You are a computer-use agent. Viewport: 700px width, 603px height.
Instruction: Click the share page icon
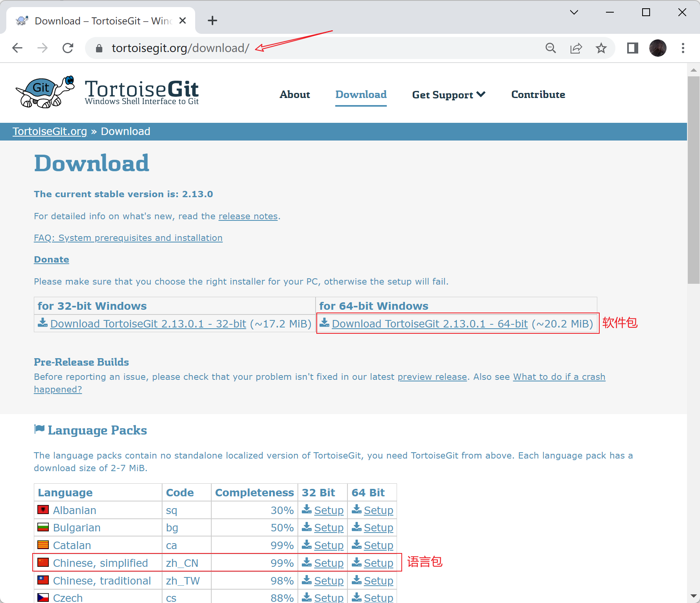click(x=576, y=48)
